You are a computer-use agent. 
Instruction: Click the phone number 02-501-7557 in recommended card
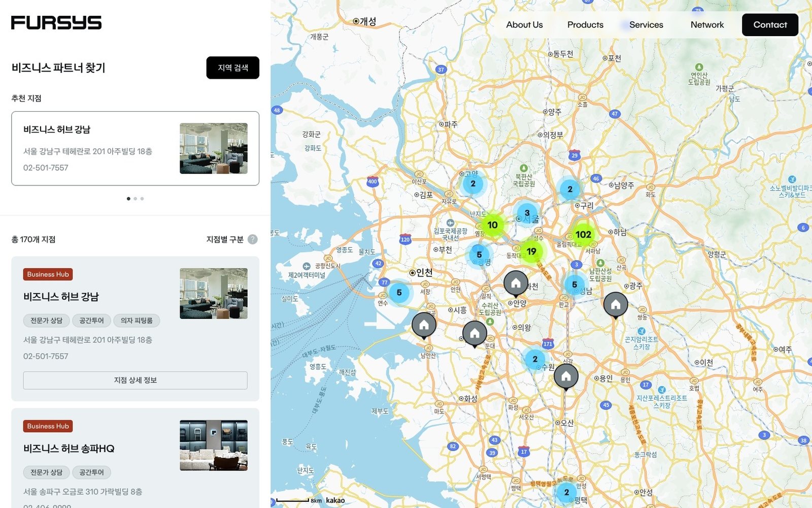(x=46, y=168)
